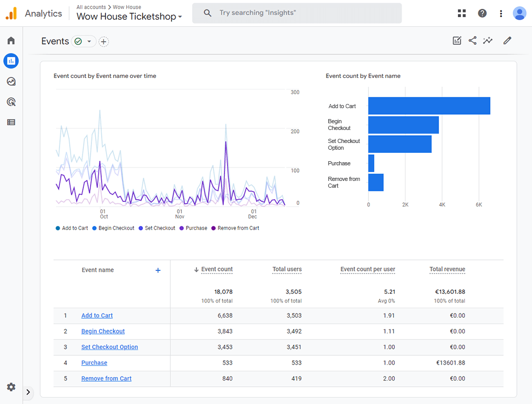Open Admin settings gear
532x404 pixels.
point(11,387)
